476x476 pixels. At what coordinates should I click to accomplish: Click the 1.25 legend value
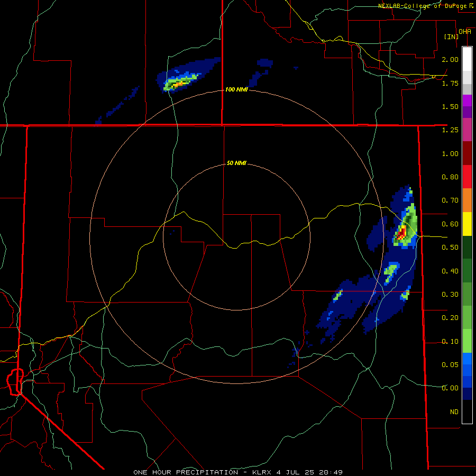(x=450, y=130)
